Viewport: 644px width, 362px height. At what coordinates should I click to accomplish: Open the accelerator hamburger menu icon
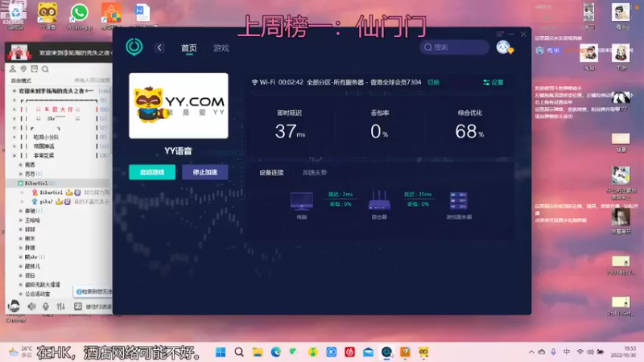(499, 34)
